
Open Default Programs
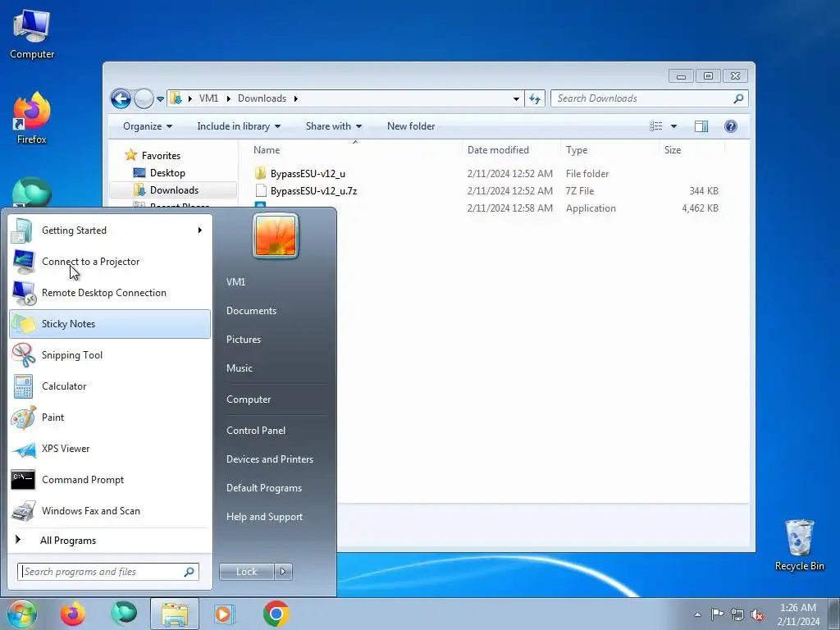264,488
